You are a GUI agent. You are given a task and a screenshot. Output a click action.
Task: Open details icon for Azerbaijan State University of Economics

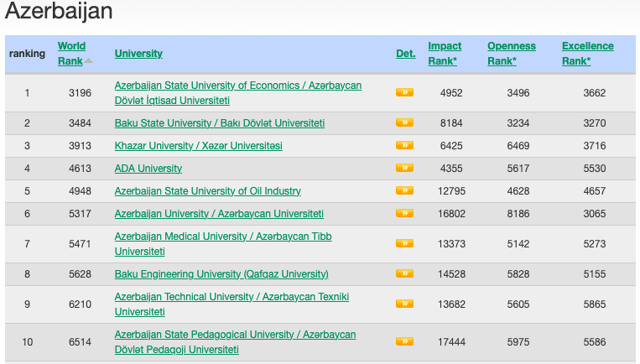click(x=404, y=92)
